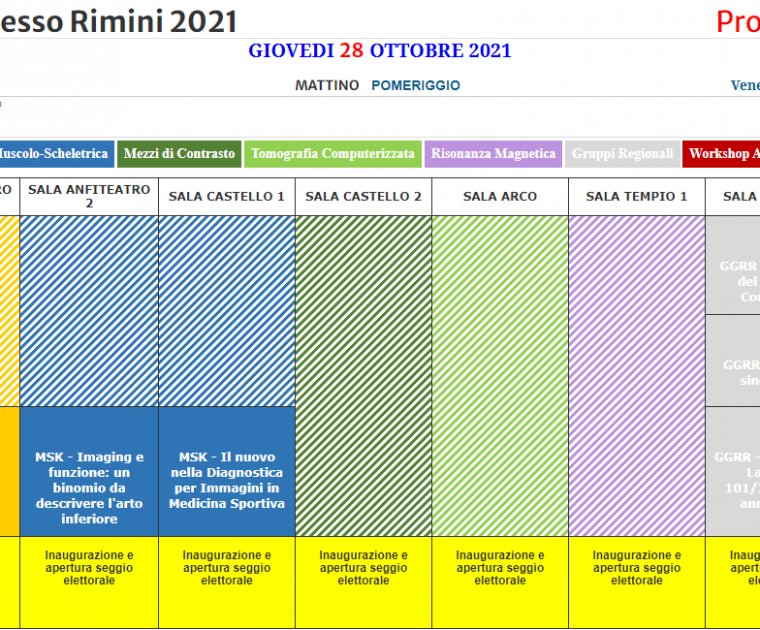Click the SALA ANFITEATRO 2 column header

coord(89,196)
